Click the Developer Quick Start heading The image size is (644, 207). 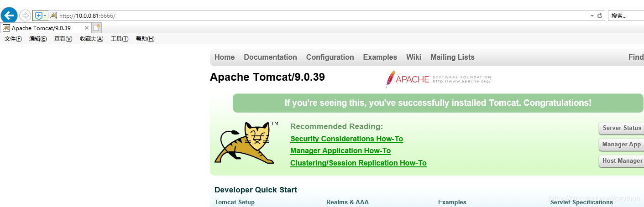256,190
